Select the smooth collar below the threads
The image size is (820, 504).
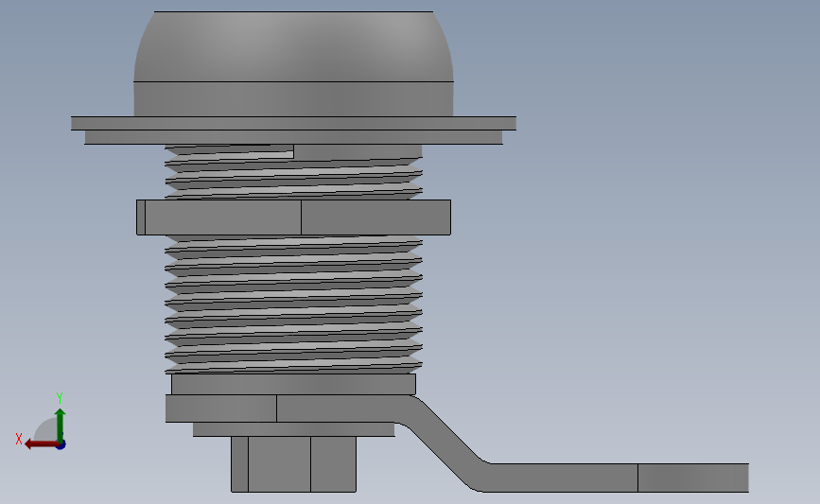tap(293, 384)
